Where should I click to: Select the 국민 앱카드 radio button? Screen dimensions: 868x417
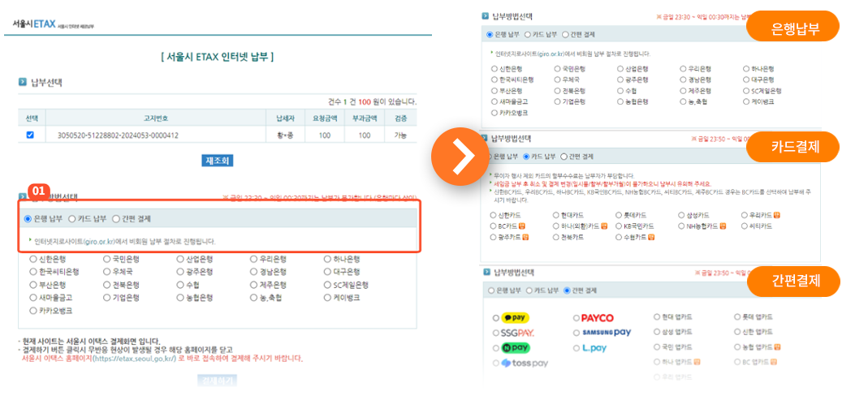[x=657, y=347]
